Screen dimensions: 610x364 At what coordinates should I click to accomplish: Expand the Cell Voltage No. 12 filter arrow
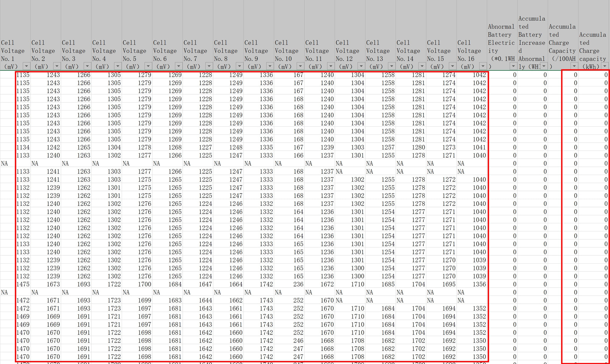361,66
